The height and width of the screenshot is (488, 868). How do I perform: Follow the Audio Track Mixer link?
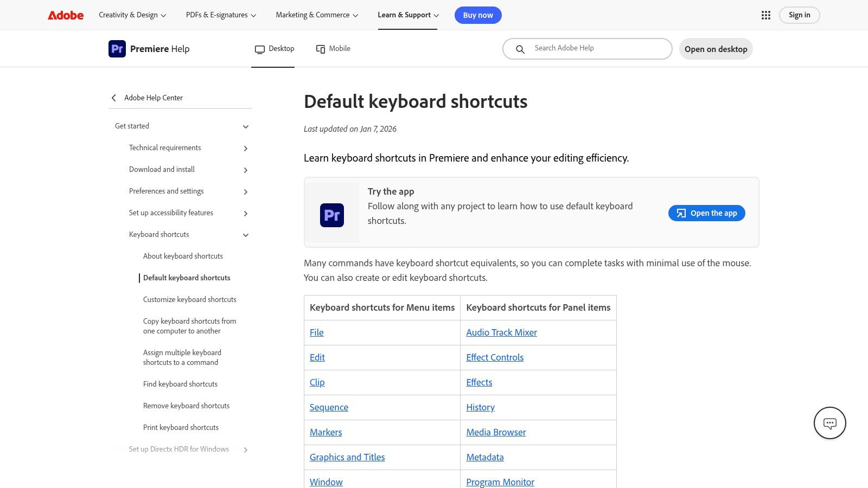pyautogui.click(x=502, y=332)
